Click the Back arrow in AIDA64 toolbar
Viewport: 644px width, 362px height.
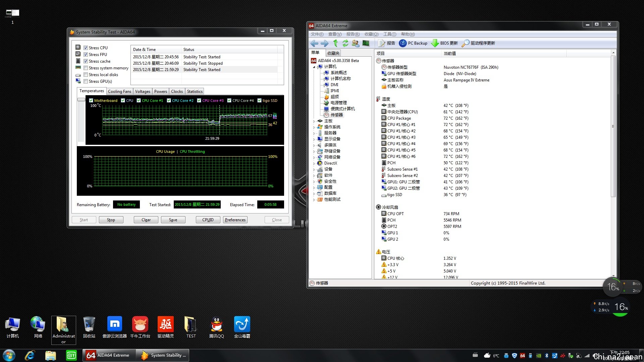[x=314, y=43]
